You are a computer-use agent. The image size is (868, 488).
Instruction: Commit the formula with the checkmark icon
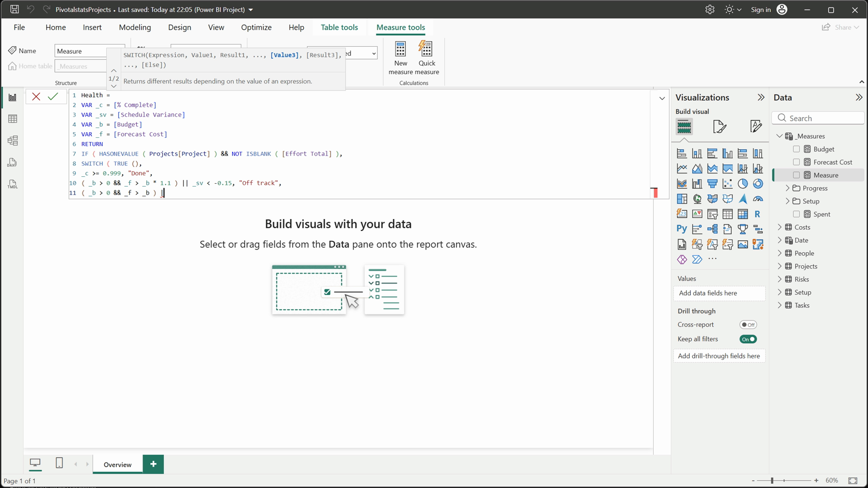point(53,97)
